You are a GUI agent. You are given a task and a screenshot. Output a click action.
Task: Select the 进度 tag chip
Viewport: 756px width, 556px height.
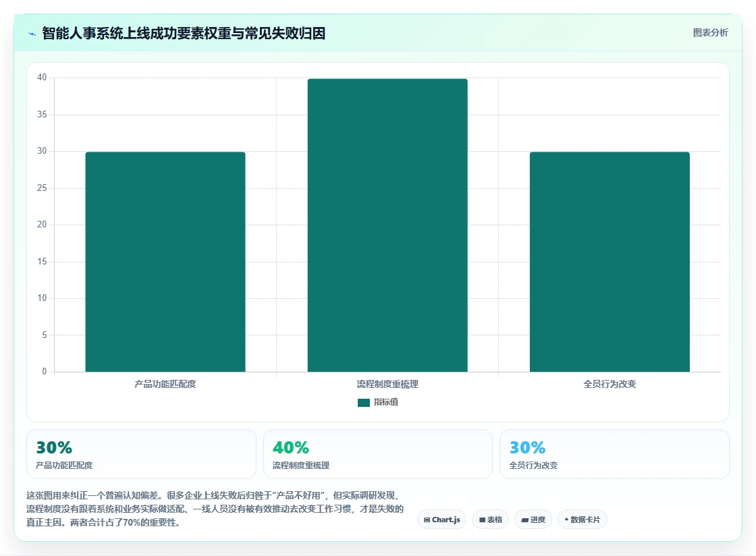point(533,520)
